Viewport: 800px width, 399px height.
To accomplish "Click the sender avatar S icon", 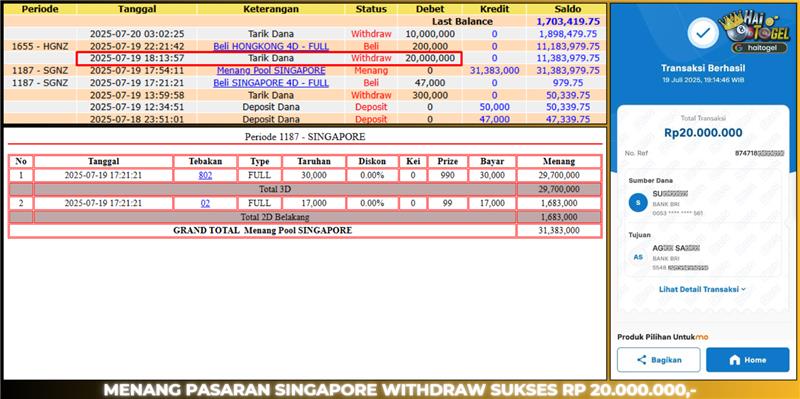I will (x=638, y=203).
